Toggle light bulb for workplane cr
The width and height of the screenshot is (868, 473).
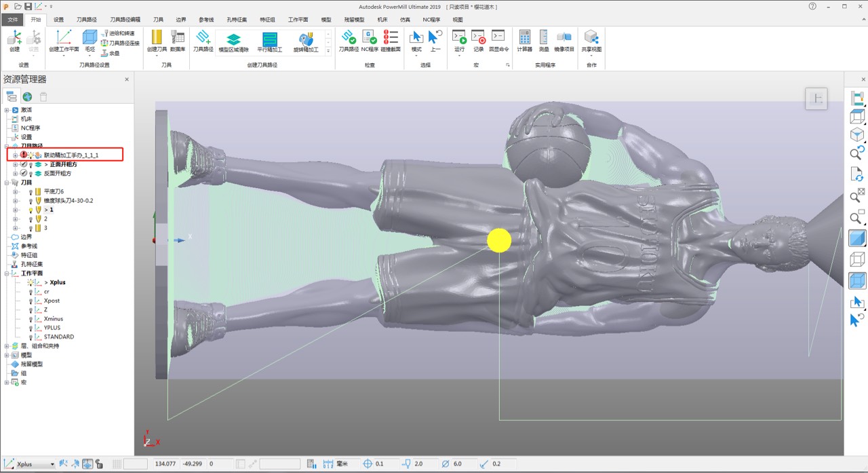pos(31,292)
